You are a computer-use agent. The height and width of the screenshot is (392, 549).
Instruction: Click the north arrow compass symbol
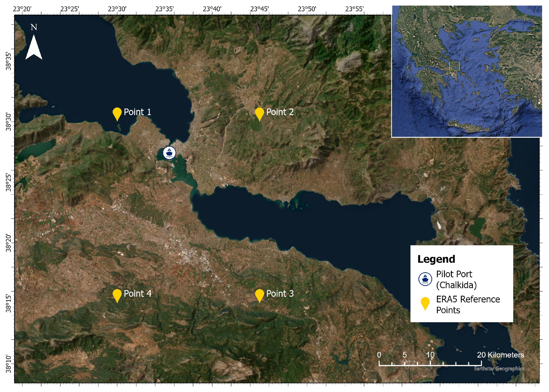pos(34,47)
